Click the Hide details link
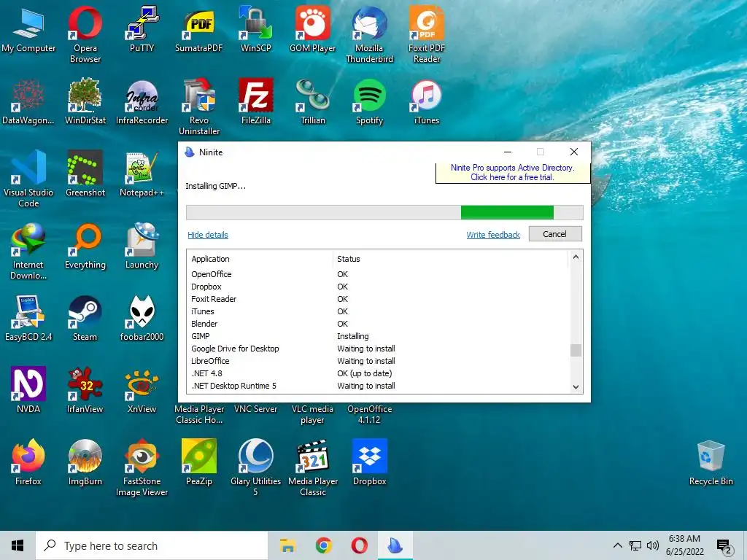 tap(208, 235)
